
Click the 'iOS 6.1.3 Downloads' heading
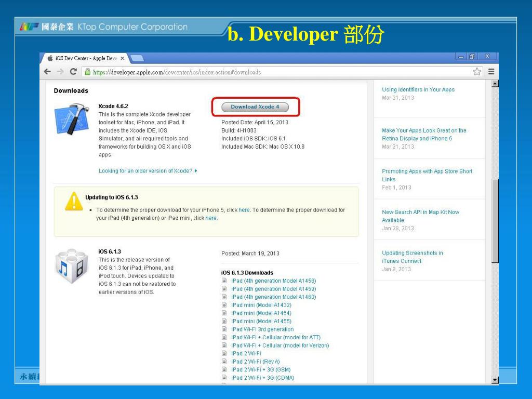click(x=247, y=273)
